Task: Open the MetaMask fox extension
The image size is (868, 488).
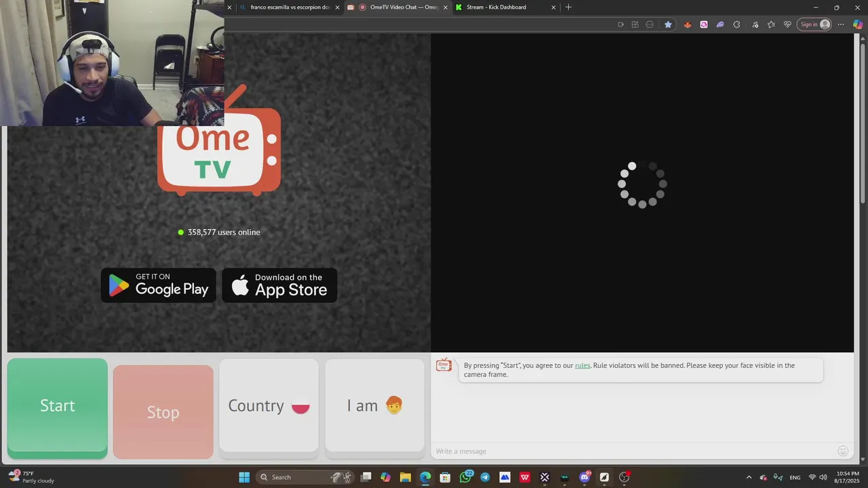Action: click(687, 24)
